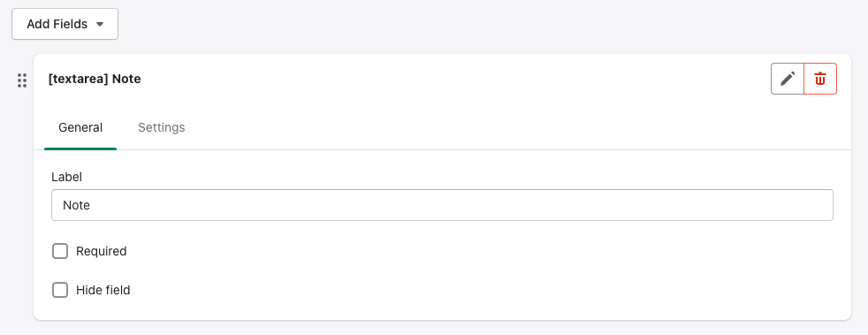Tick the Hide field checkbox

pos(60,290)
